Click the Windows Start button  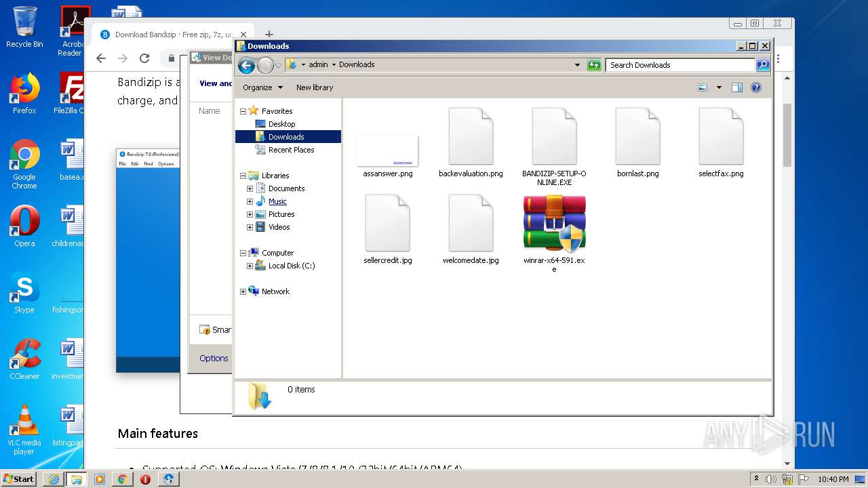[x=19, y=479]
